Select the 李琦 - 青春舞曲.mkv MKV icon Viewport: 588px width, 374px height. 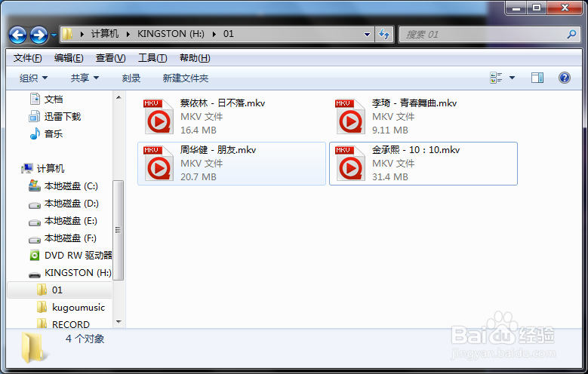(x=351, y=117)
